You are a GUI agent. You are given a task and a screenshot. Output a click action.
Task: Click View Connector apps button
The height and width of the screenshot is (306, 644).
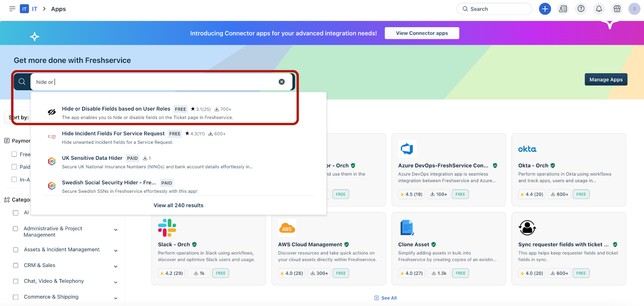(422, 33)
